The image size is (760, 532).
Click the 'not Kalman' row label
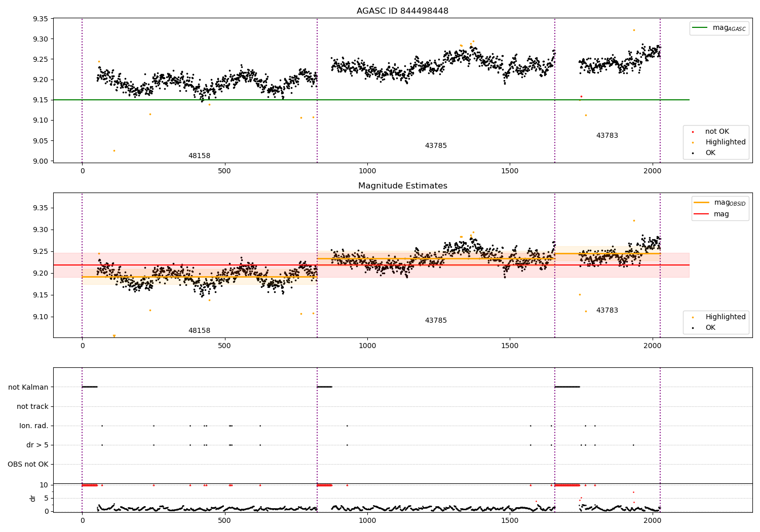point(28,388)
